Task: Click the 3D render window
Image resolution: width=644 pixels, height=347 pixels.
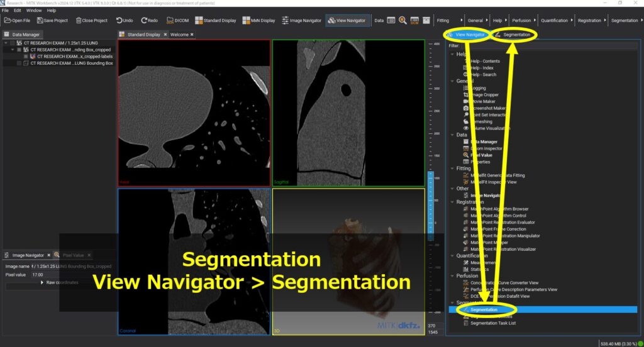Action: (x=348, y=262)
